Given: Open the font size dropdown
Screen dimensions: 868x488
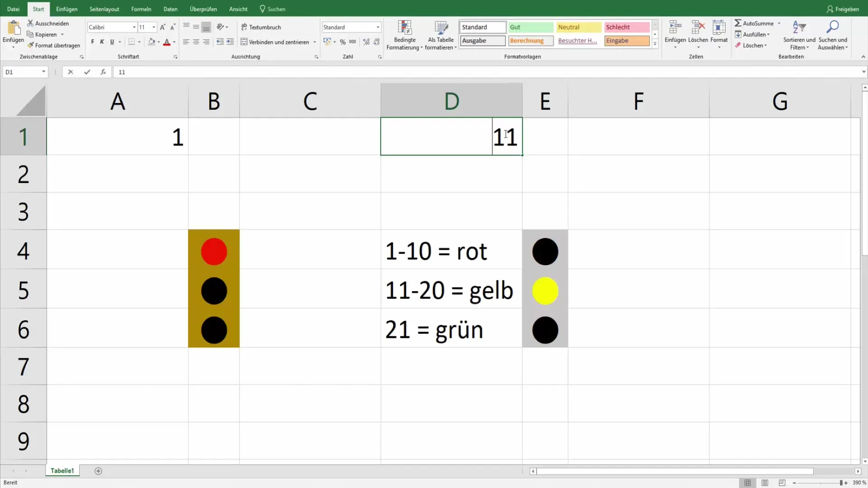Looking at the screenshot, I should coord(154,27).
